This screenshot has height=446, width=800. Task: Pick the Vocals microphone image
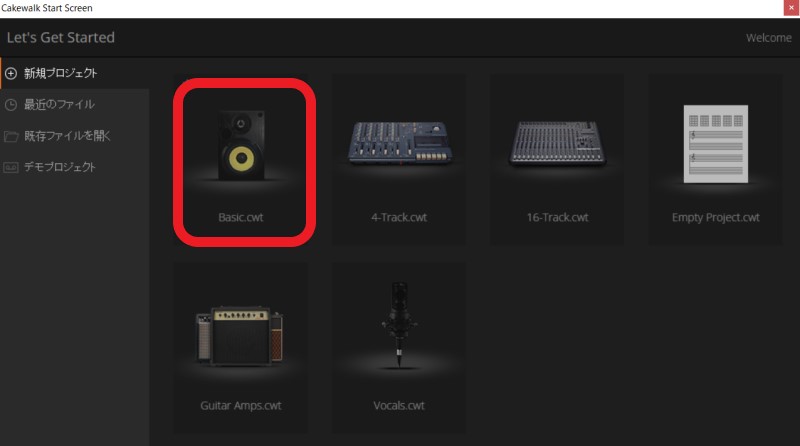[x=399, y=325]
